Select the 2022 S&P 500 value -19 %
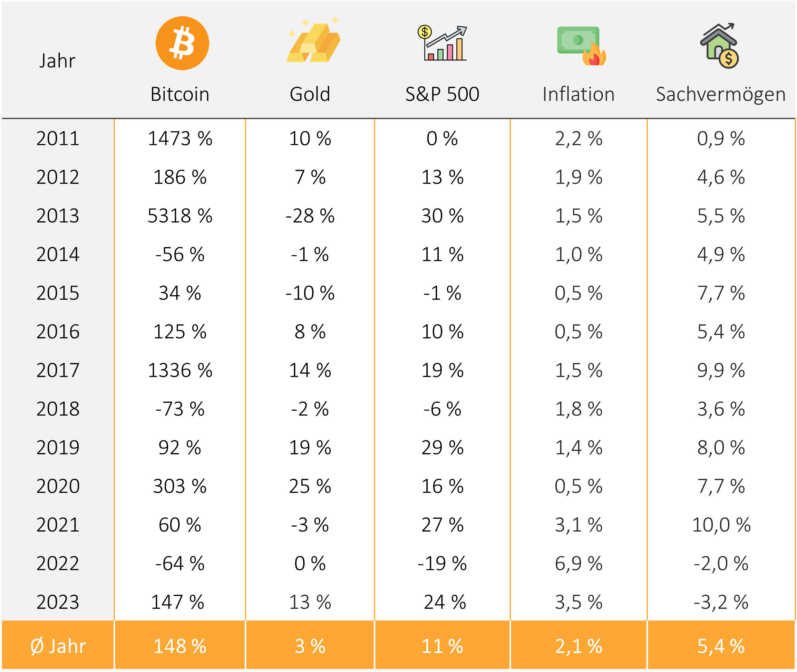This screenshot has height=672, width=797. tap(442, 564)
